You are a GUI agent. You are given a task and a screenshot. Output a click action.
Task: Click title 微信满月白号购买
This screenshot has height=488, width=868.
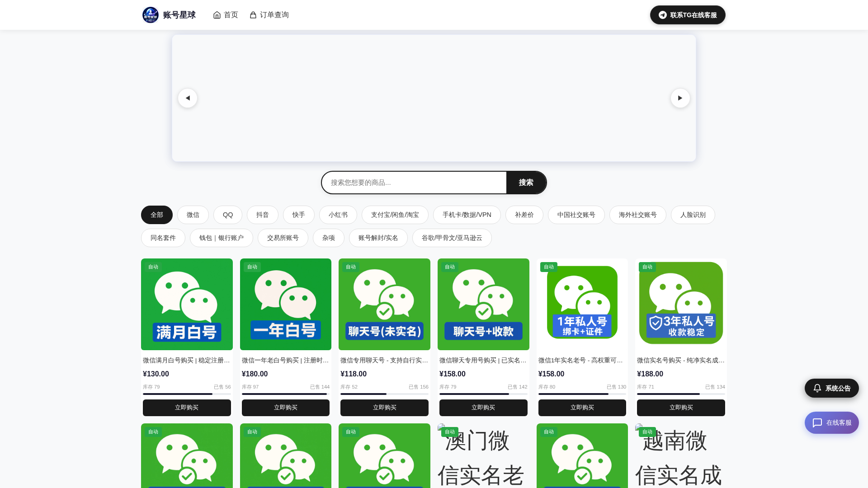187,361
